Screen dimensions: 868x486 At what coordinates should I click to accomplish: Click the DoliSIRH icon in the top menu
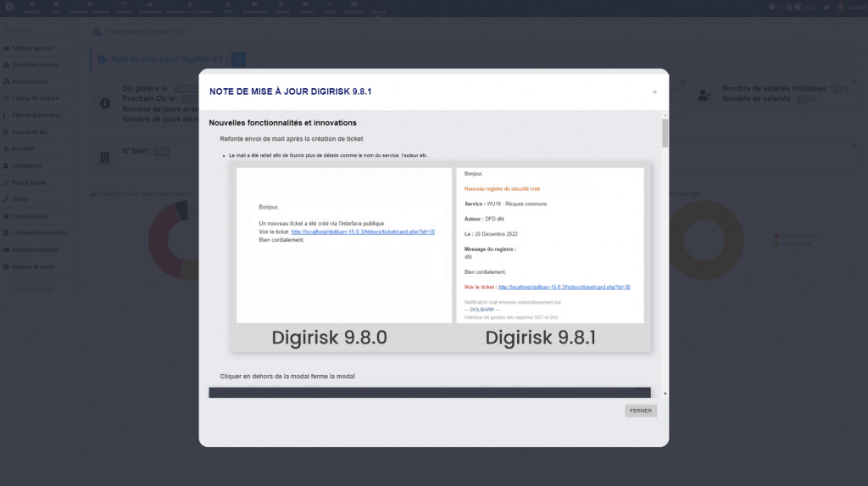pos(353,5)
